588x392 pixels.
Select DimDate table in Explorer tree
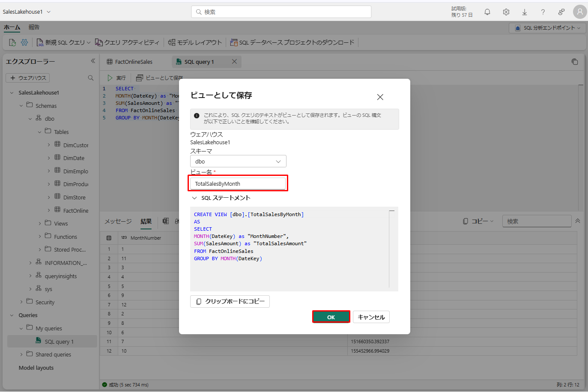point(74,158)
